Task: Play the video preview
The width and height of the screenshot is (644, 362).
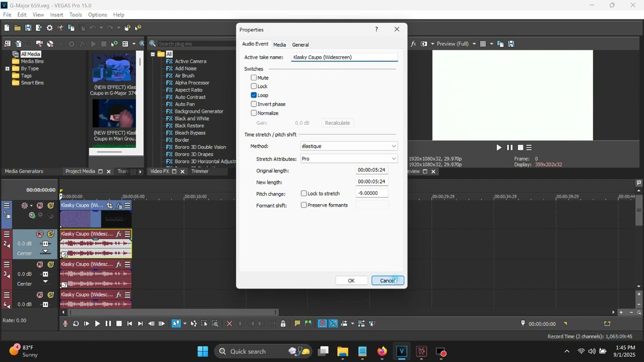Action: 499,147
